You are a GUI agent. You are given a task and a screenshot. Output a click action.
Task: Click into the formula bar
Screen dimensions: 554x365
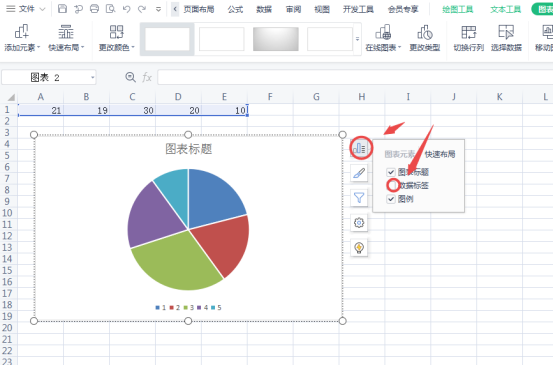coord(355,77)
